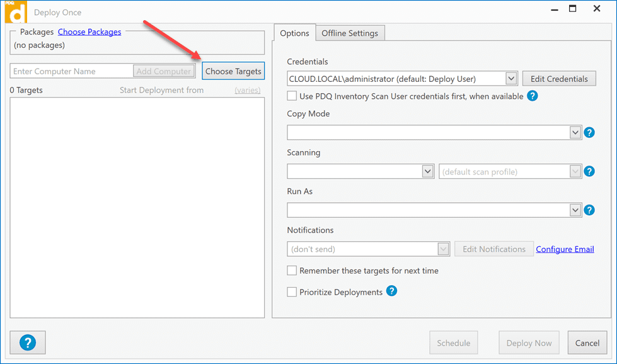Click the large blue help button at bottom-left
This screenshot has width=617, height=364.
pos(28,343)
